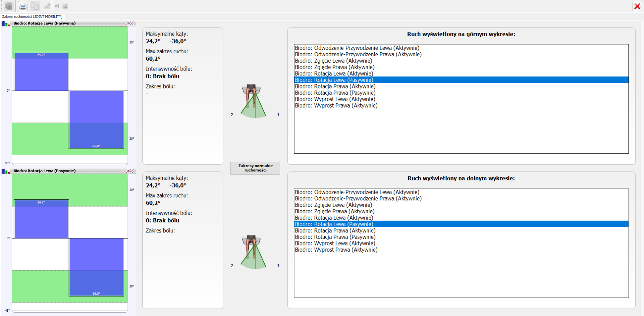The width and height of the screenshot is (644, 316).
Task: Click the picture image toolbar icon
Action: click(x=65, y=6)
